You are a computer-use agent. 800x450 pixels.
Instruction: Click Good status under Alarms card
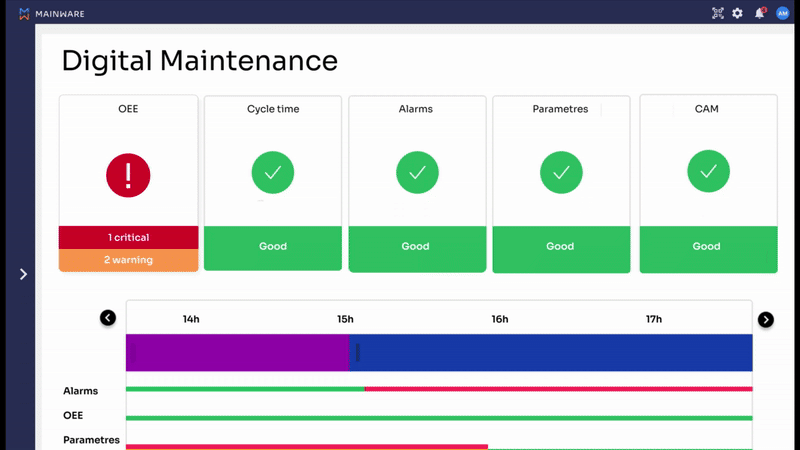417,249
